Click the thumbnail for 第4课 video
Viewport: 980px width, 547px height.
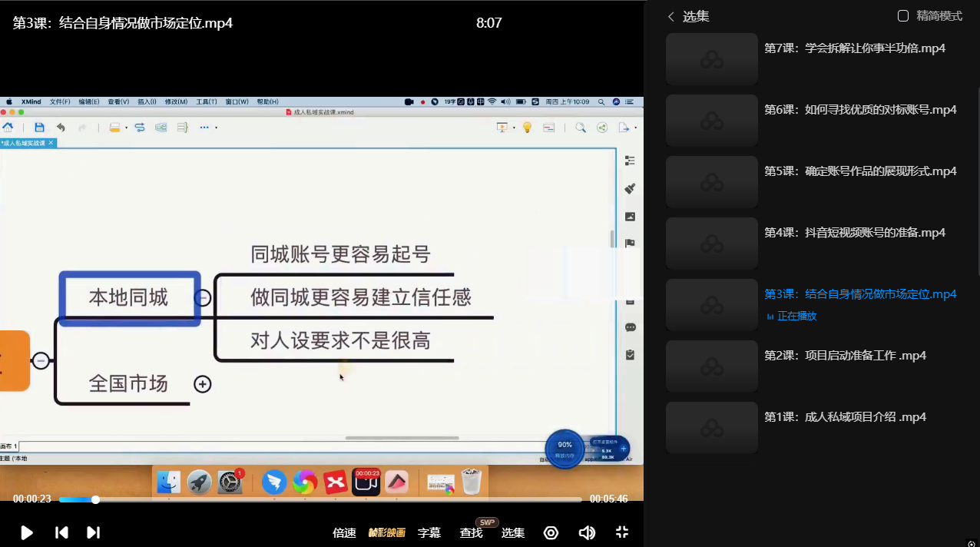[712, 244]
